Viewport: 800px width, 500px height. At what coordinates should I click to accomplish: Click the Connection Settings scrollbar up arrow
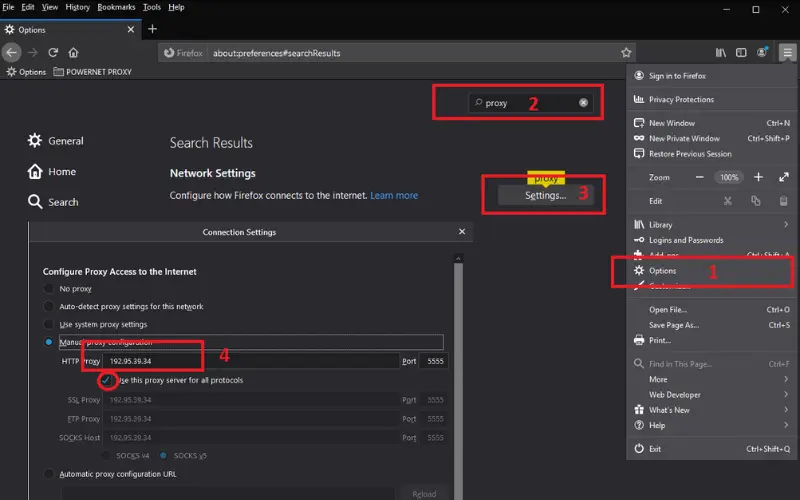458,258
